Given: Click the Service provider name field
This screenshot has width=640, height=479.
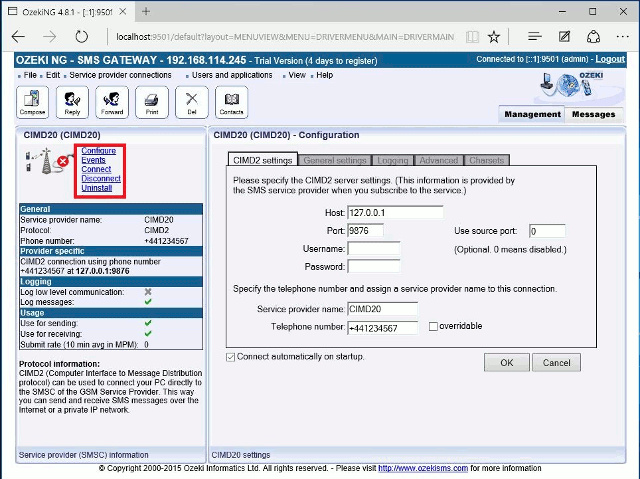Looking at the screenshot, I should pos(382,309).
